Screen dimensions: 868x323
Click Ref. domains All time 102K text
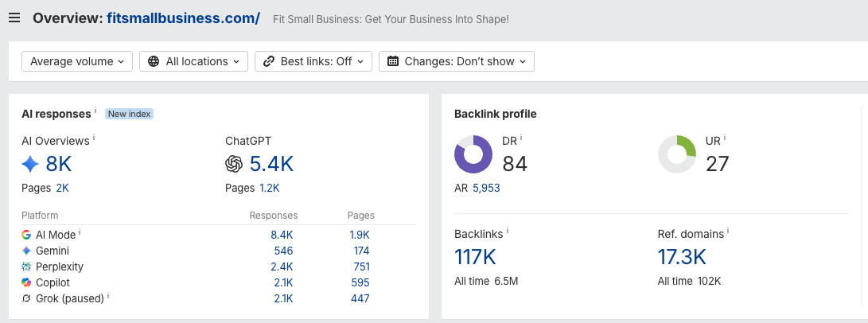coord(689,282)
